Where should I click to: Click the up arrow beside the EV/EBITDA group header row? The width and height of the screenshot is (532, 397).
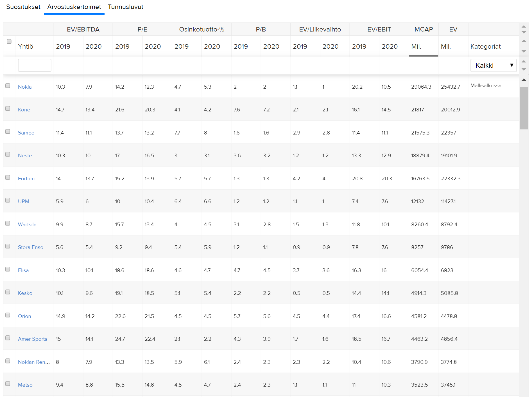524,26
